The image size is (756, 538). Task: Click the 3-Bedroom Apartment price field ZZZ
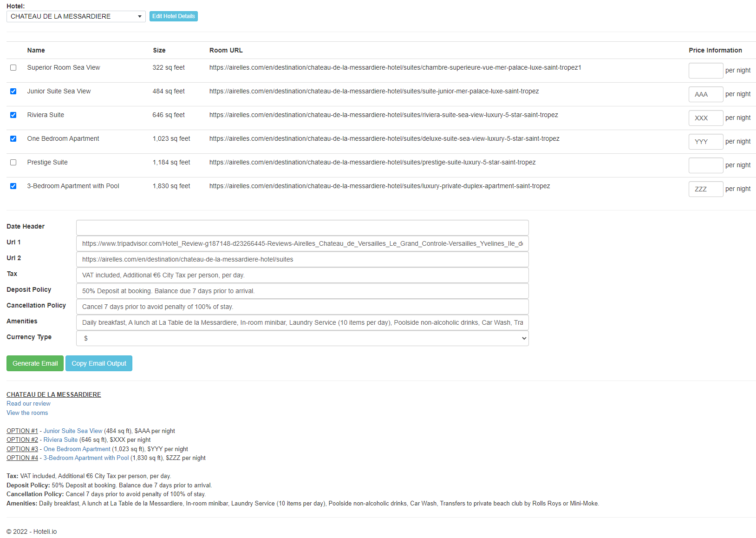click(x=706, y=189)
